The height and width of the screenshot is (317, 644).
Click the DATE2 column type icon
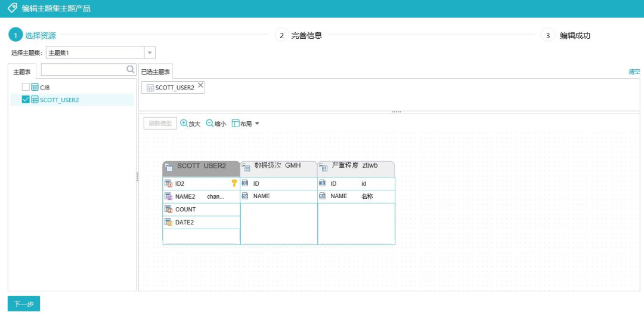169,222
